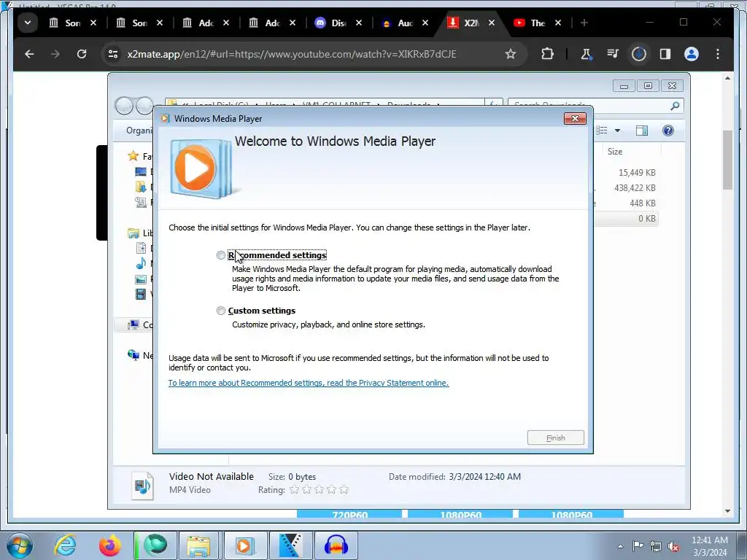Screen dimensions: 747x560
Task: Open the browser profile avatar
Action: [692, 54]
